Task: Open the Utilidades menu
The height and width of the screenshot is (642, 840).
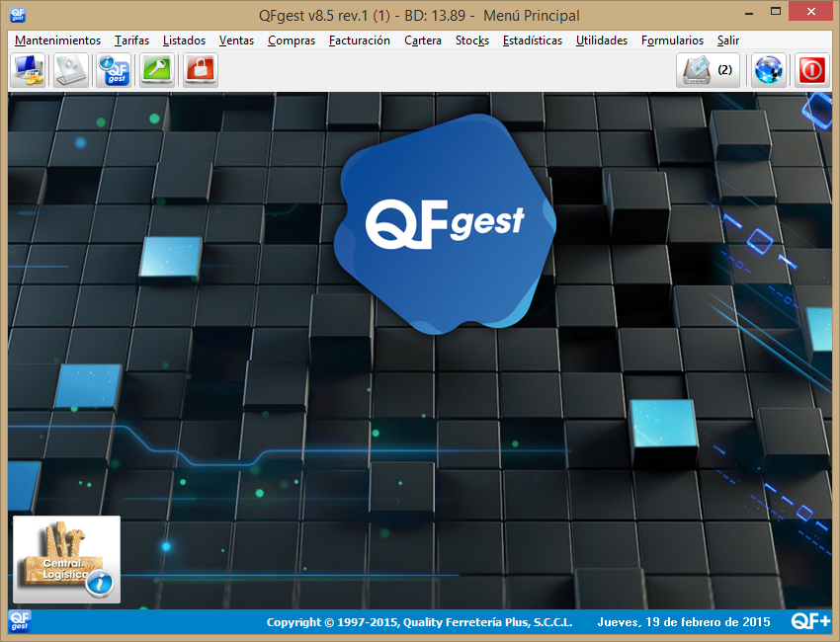Action: [x=602, y=40]
